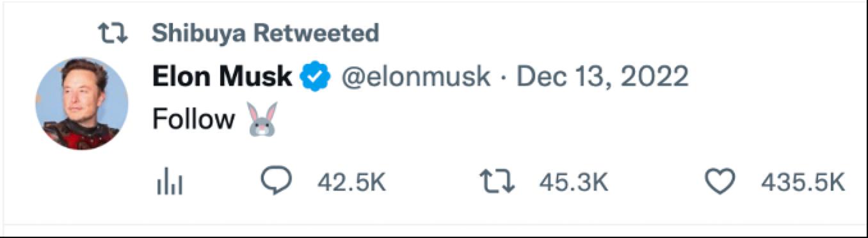Open the @elonmusk handle link
Viewport: 868px width, 238px height.
[x=416, y=78]
